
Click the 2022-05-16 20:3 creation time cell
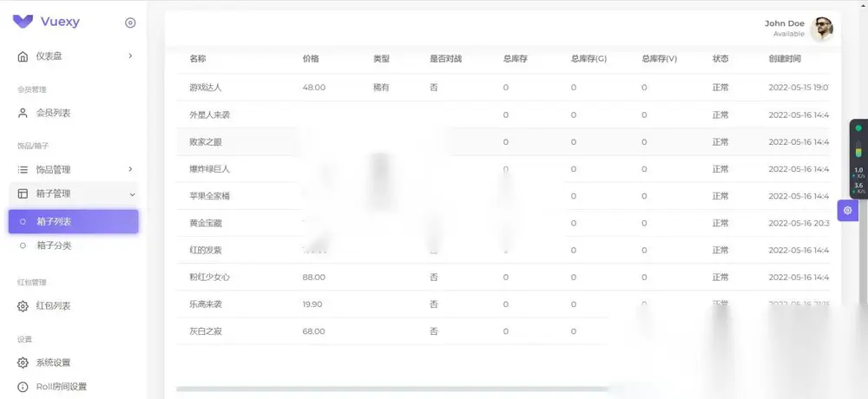799,224
